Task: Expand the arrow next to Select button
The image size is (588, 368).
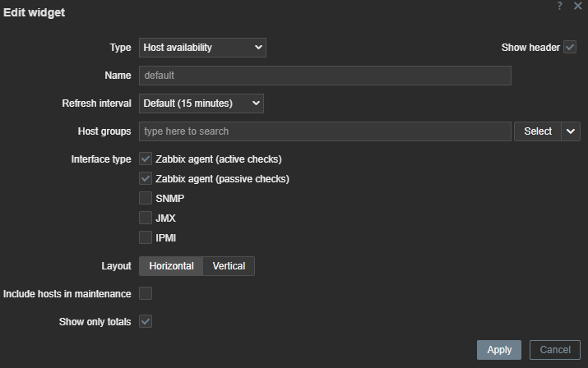Action: tap(572, 131)
